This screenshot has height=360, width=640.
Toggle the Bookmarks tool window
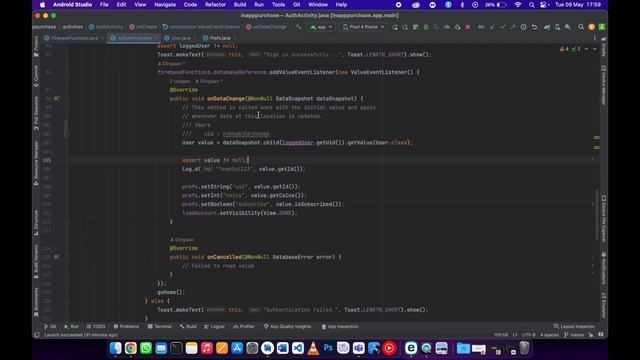36,302
